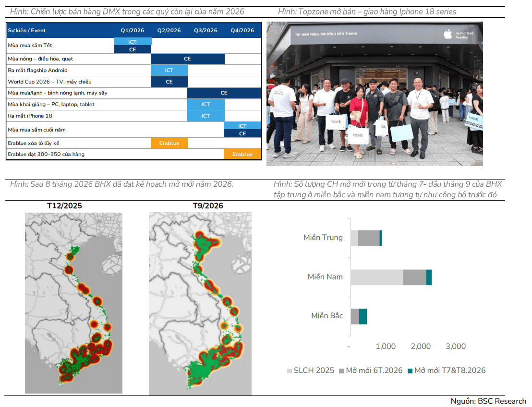532x407 pixels.
Task: Click the teal segment of Miền Nam bar
Action: point(429,277)
